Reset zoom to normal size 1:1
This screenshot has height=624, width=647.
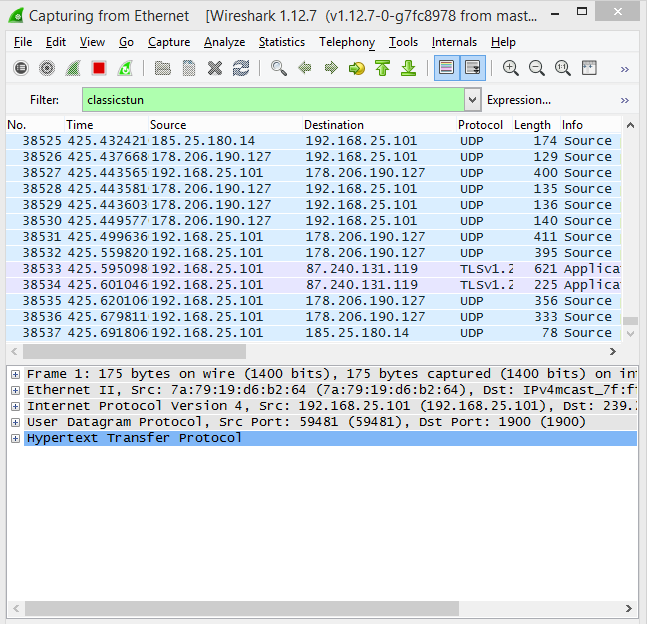(563, 68)
